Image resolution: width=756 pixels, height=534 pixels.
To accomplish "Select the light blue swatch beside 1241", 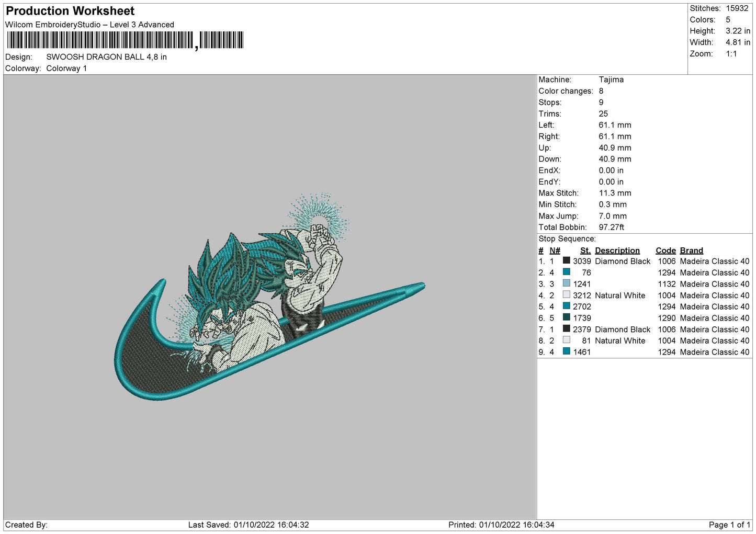I will point(566,283).
